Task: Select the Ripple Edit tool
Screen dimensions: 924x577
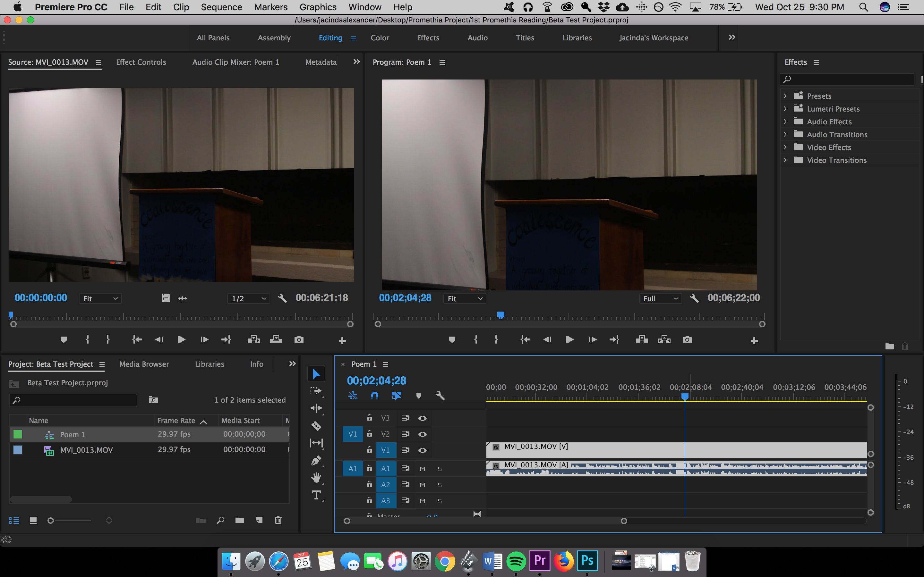Action: click(316, 408)
